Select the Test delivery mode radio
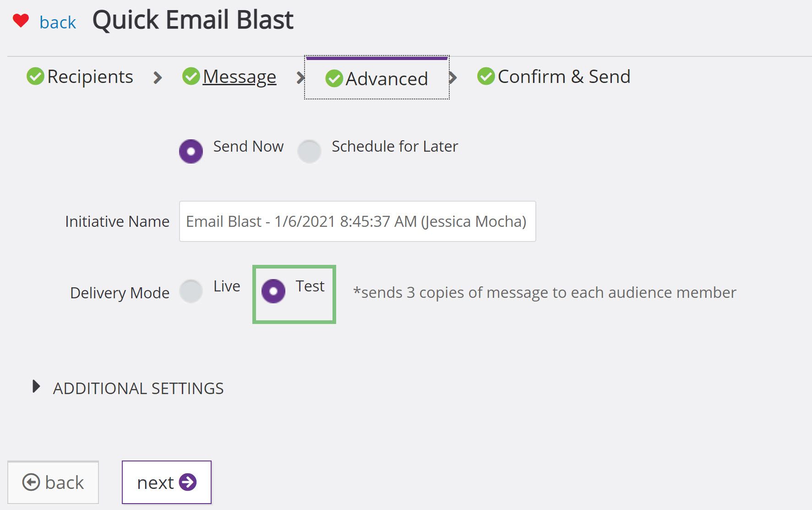 tap(273, 291)
